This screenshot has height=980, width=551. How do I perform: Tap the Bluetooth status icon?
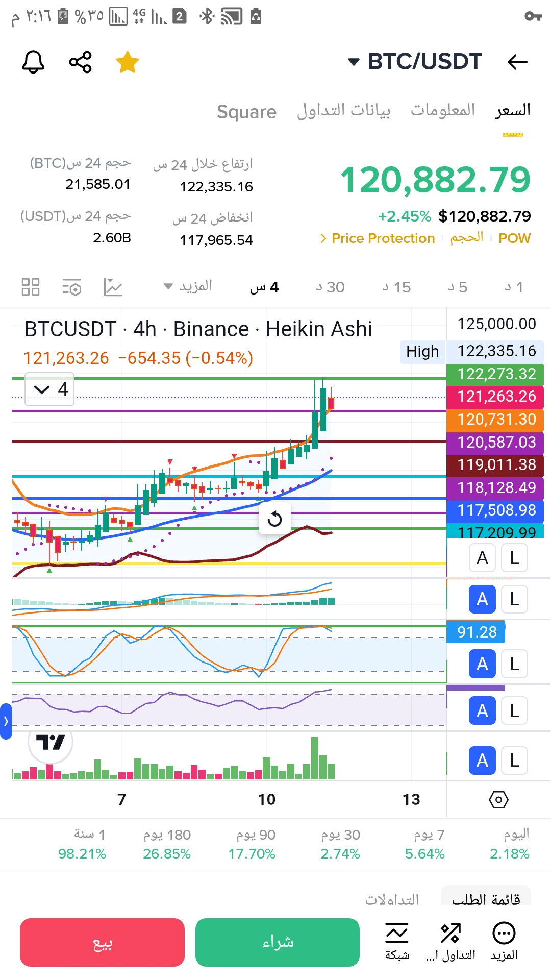pos(207,16)
